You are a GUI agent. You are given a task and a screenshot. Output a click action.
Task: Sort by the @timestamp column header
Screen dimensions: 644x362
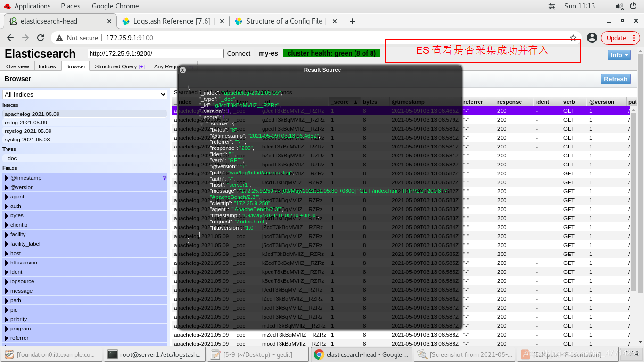[x=425, y=102]
